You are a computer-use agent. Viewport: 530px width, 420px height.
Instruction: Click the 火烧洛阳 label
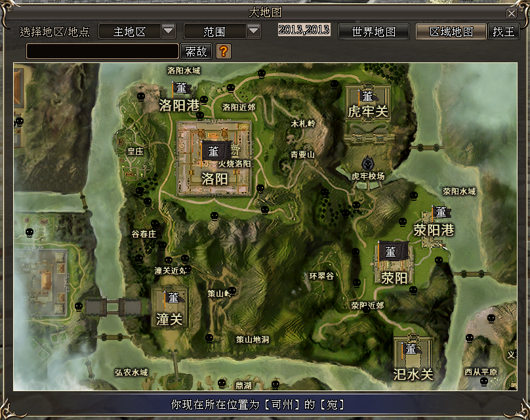coord(234,164)
